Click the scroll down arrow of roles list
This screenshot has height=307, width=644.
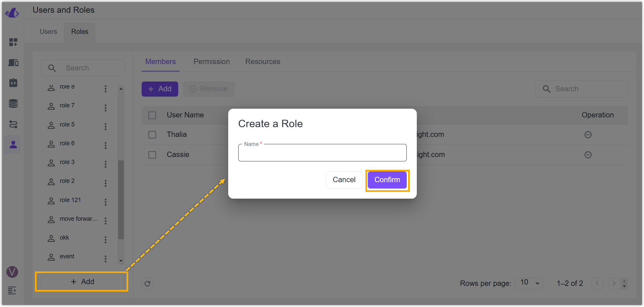121,261
